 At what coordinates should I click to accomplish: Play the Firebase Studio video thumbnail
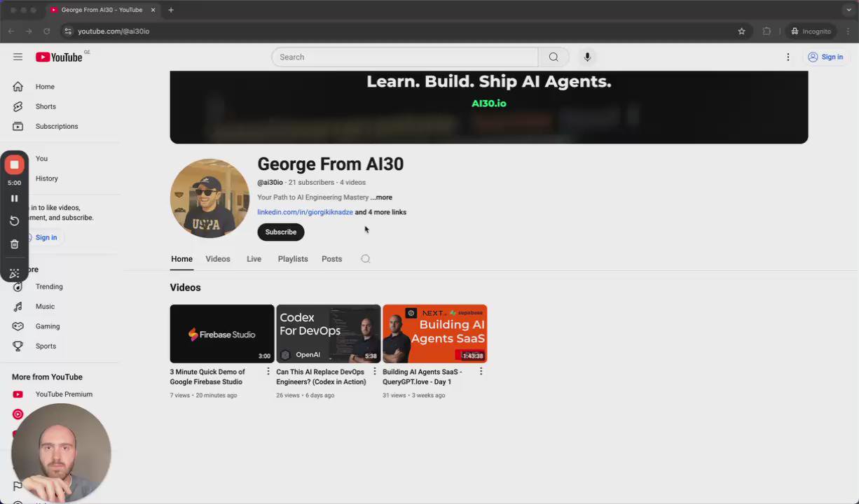pyautogui.click(x=221, y=334)
